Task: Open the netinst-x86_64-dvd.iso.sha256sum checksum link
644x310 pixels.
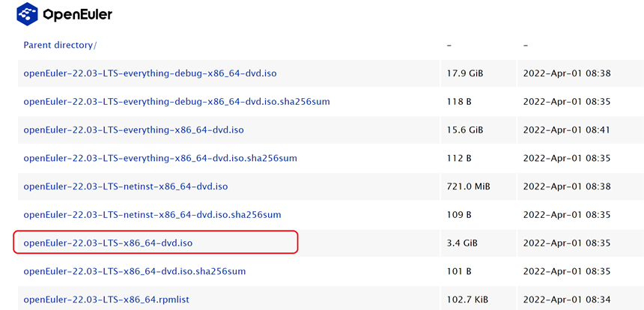Action: (x=152, y=215)
